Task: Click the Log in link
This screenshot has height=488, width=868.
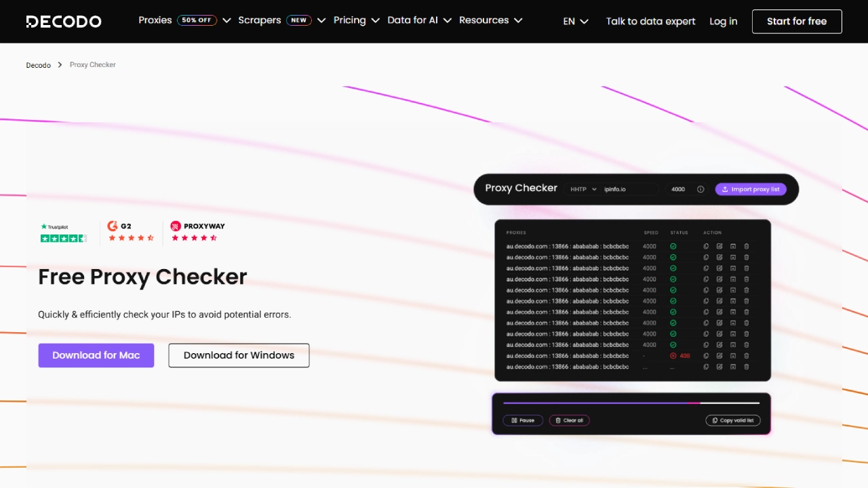Action: click(723, 22)
